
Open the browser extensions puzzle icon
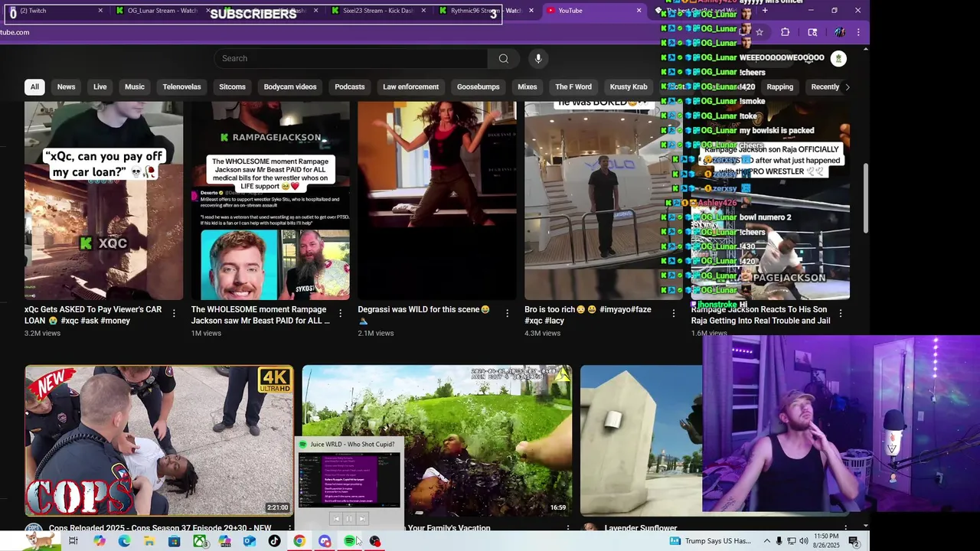click(785, 32)
